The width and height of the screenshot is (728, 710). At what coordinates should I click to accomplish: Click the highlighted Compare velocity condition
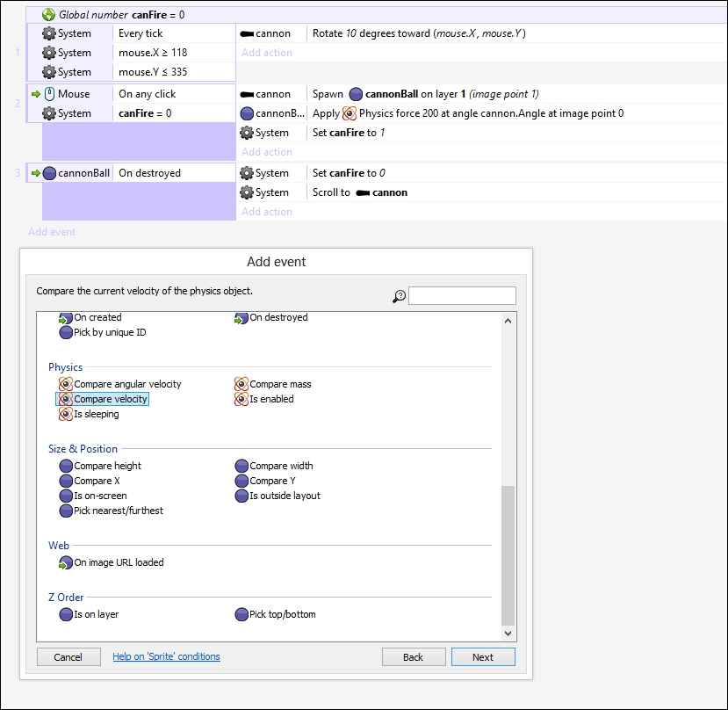(103, 399)
